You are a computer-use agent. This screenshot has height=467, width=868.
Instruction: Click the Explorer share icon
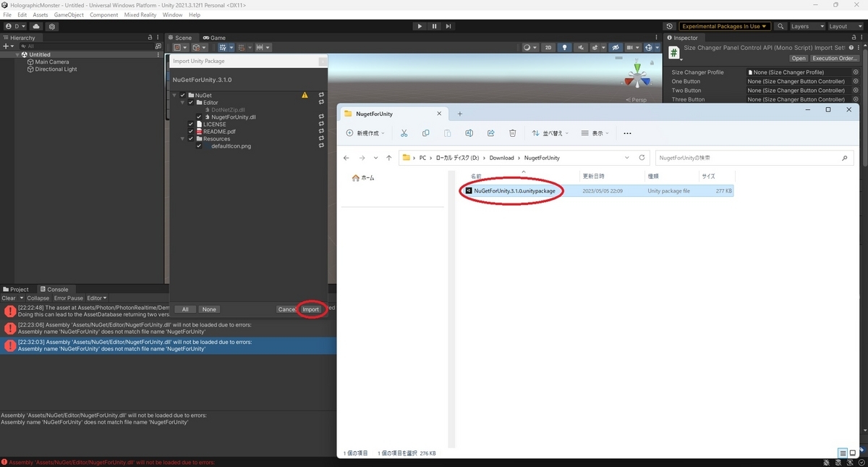pos(490,133)
